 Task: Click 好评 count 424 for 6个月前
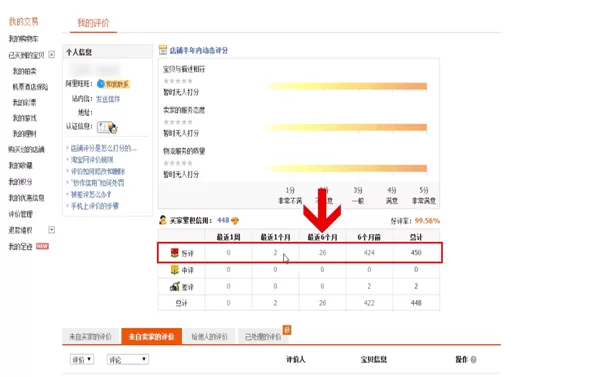[x=369, y=253]
